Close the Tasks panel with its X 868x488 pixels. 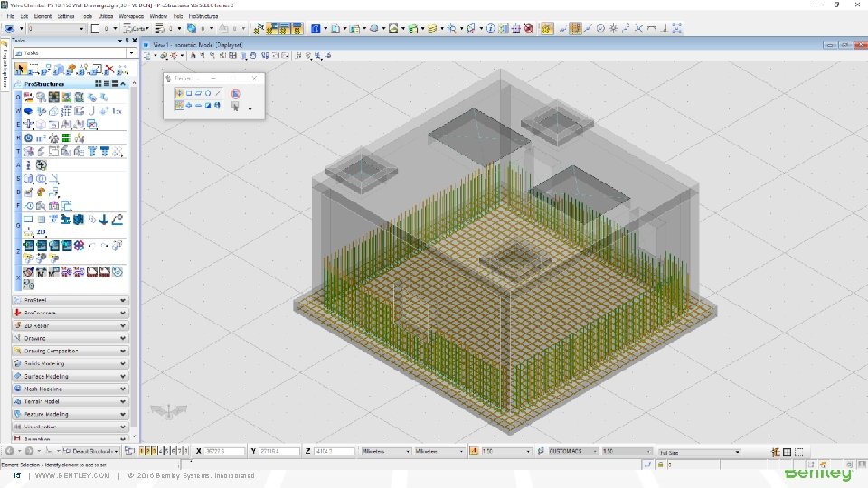[x=135, y=41]
